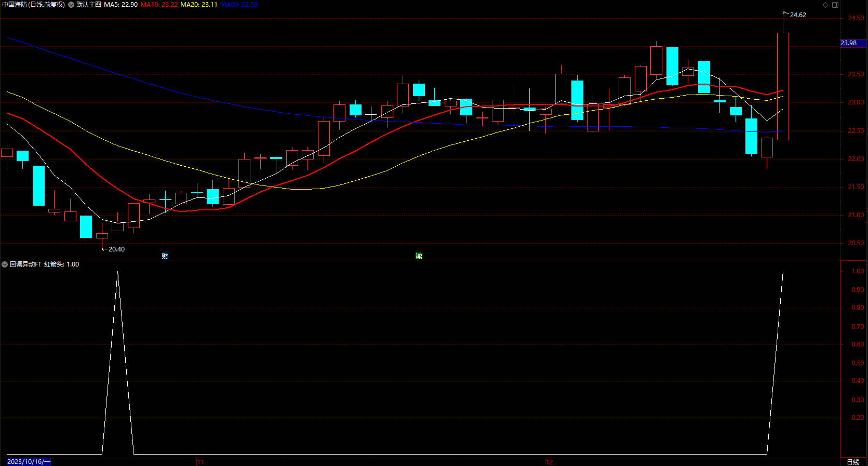The image size is (868, 466).
Task: Click the 20.40 low price label
Action: pos(116,249)
